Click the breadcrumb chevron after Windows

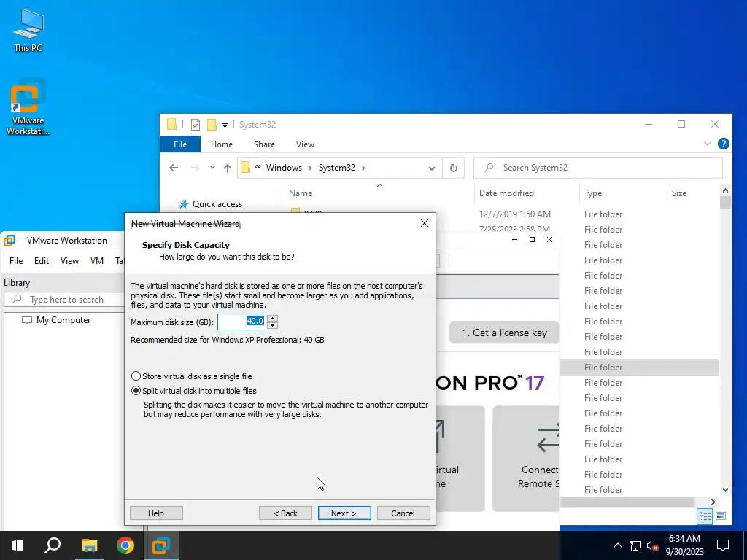310,168
